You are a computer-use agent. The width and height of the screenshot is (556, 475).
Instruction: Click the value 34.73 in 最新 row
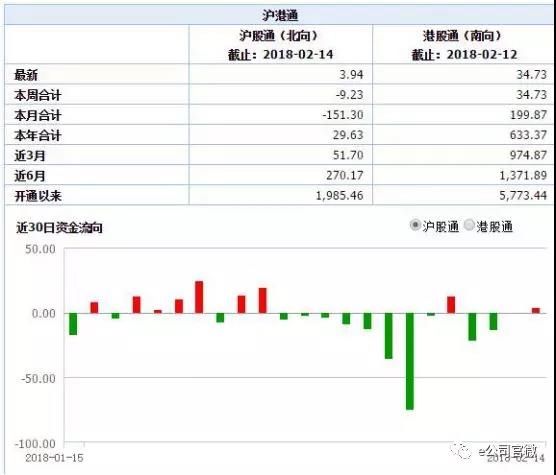pyautogui.click(x=531, y=74)
